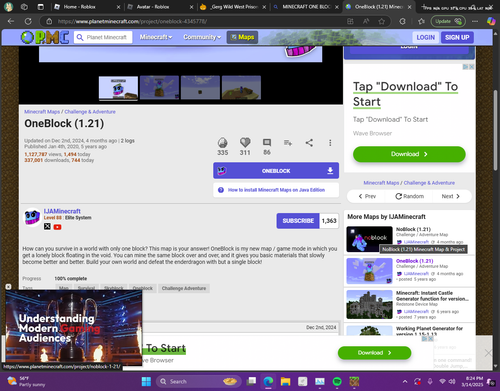Open OneBlock (1.21) sidebar map link
The width and height of the screenshot is (500, 391).
(415, 261)
